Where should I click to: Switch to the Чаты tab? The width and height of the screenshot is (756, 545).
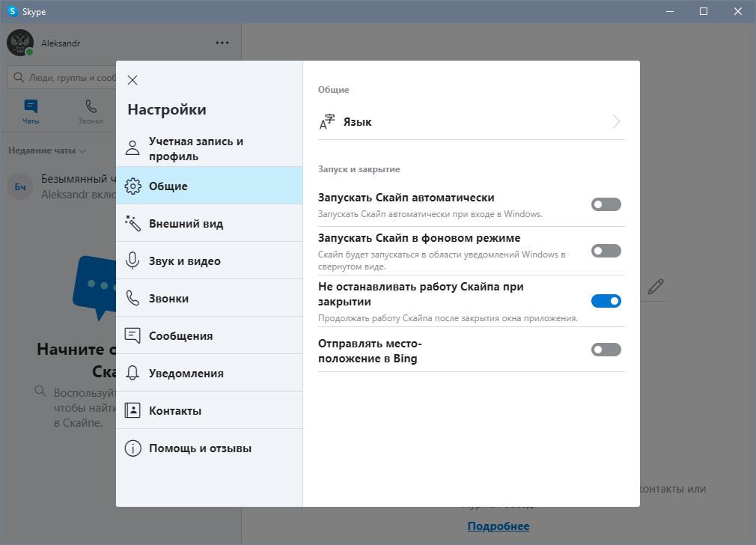(x=31, y=112)
